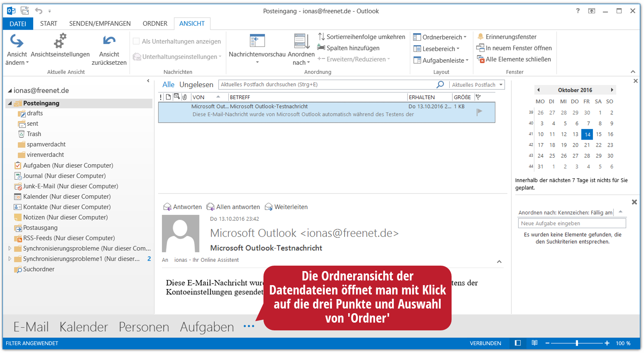This screenshot has width=644, height=353.
Task: Go to Kalender in navigation bar
Action: point(84,327)
